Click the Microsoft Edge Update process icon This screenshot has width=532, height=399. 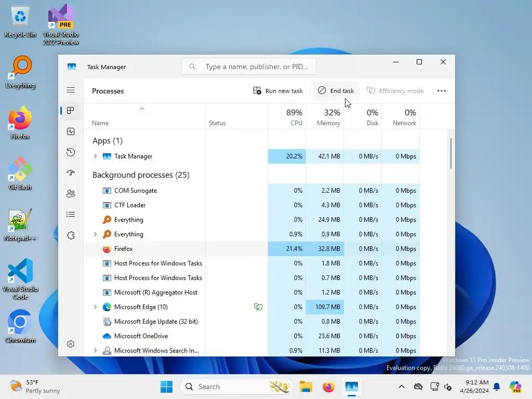107,322
